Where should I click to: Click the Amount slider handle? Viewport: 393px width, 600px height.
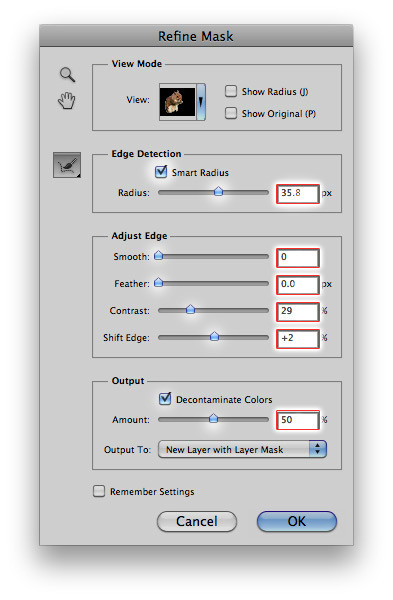pyautogui.click(x=214, y=418)
